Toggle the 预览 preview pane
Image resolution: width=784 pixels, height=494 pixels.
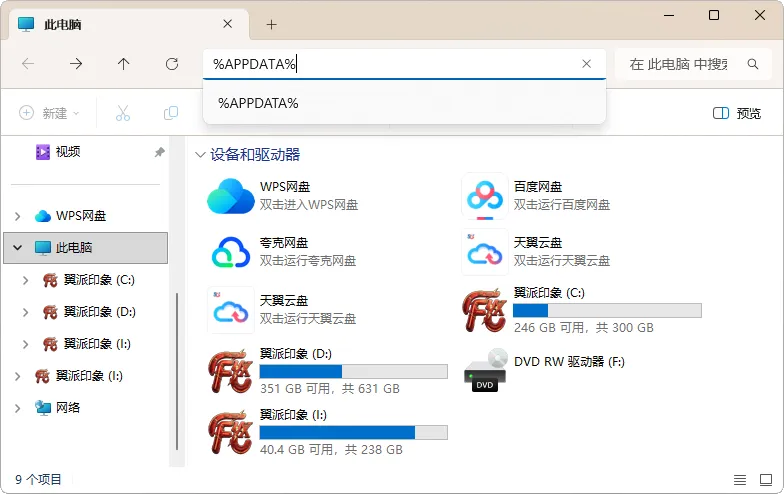point(736,113)
